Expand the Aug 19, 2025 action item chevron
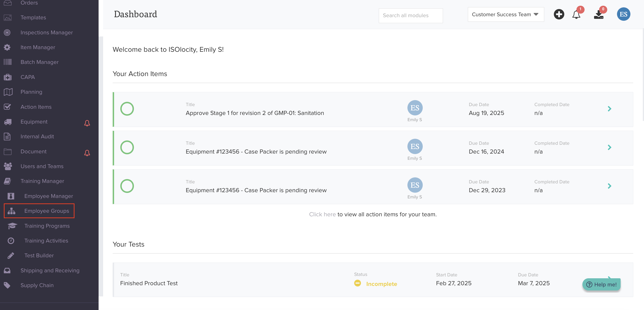Screen dimensions: 644x310 pyautogui.click(x=609, y=109)
